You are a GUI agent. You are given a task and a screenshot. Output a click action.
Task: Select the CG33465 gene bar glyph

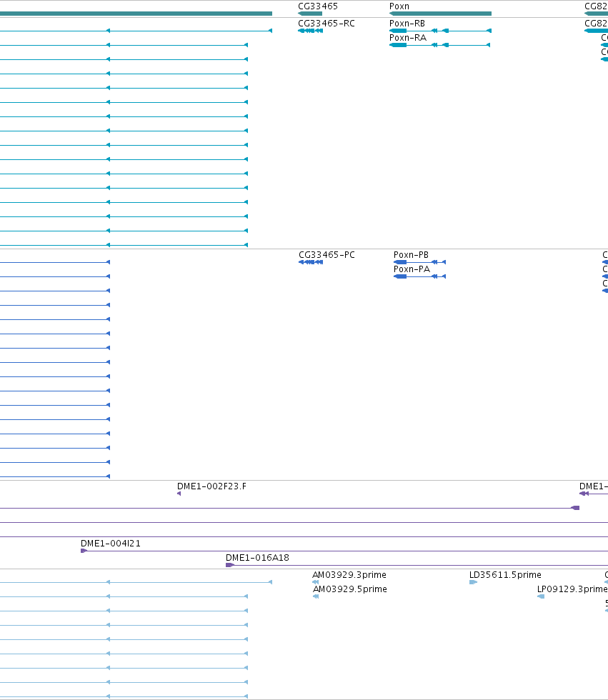[x=310, y=14]
